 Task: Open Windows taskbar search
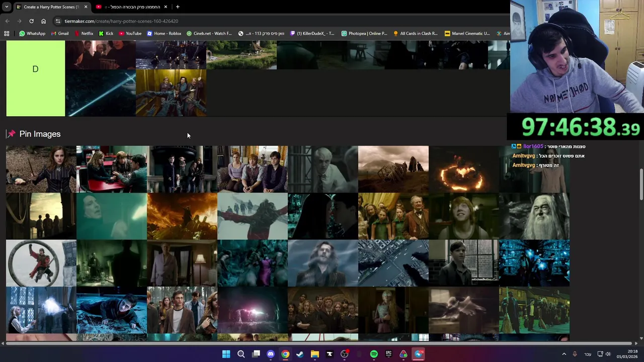(241, 354)
